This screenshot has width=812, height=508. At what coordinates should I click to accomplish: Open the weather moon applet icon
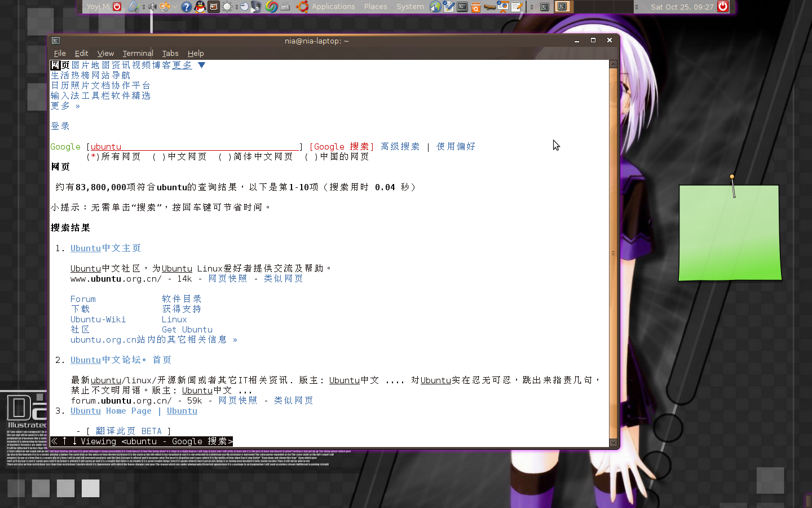(244, 7)
